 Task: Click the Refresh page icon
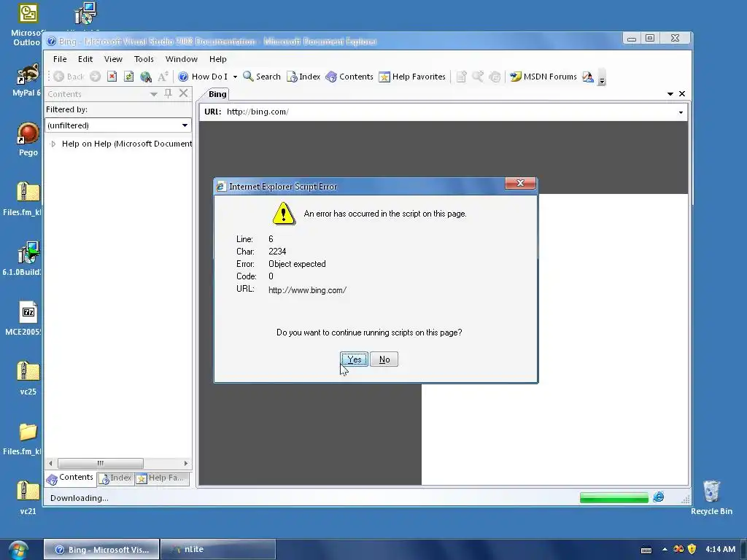click(128, 77)
